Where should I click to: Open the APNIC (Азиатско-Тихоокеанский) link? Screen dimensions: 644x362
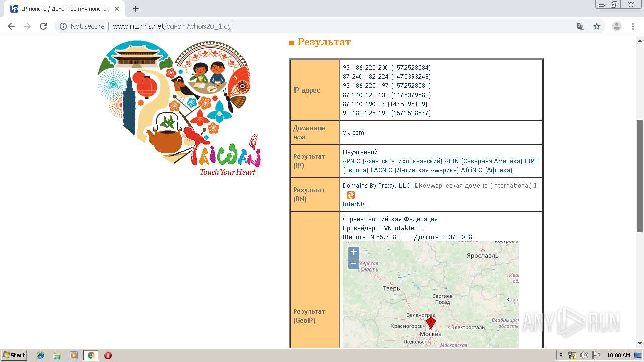(x=392, y=161)
